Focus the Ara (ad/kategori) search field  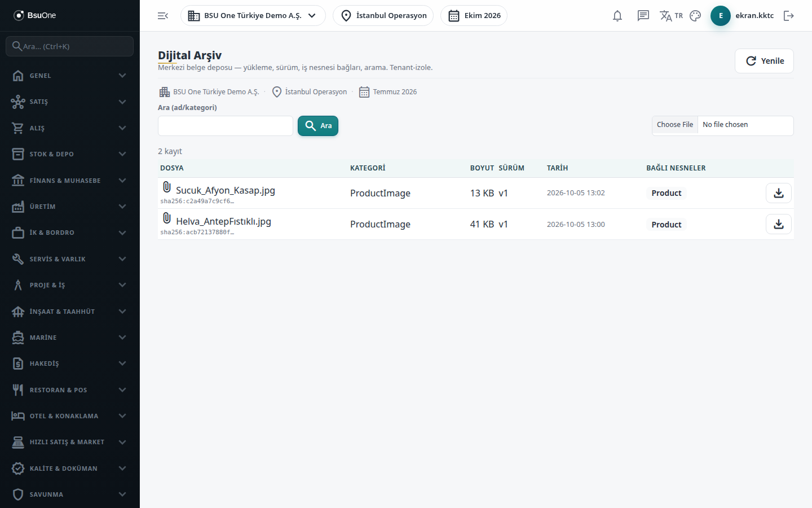(x=226, y=126)
